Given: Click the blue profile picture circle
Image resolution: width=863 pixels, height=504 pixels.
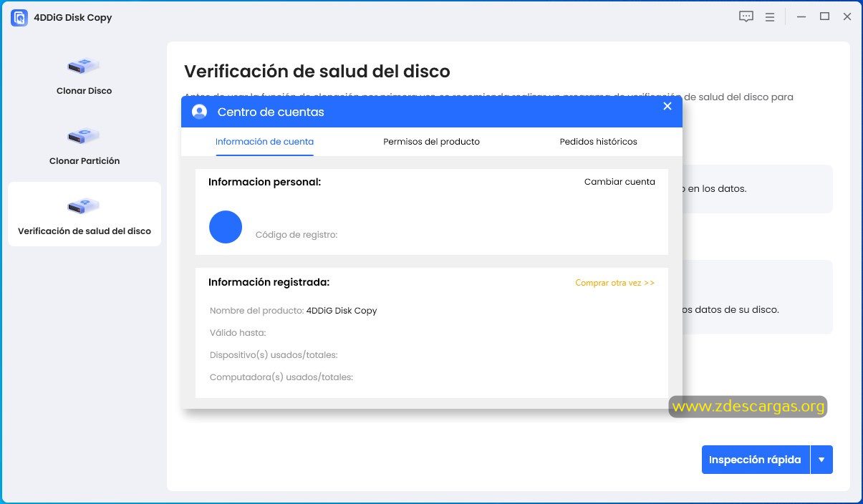Looking at the screenshot, I should pyautogui.click(x=226, y=227).
